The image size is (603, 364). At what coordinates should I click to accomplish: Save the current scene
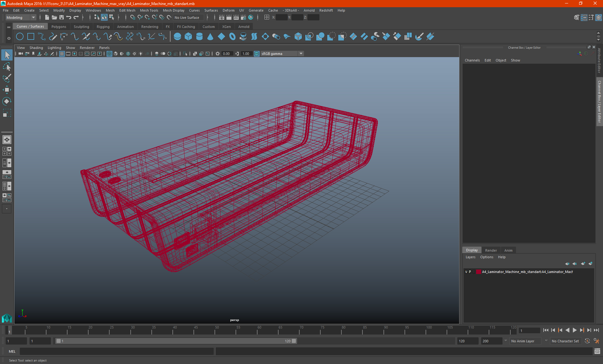[62, 18]
